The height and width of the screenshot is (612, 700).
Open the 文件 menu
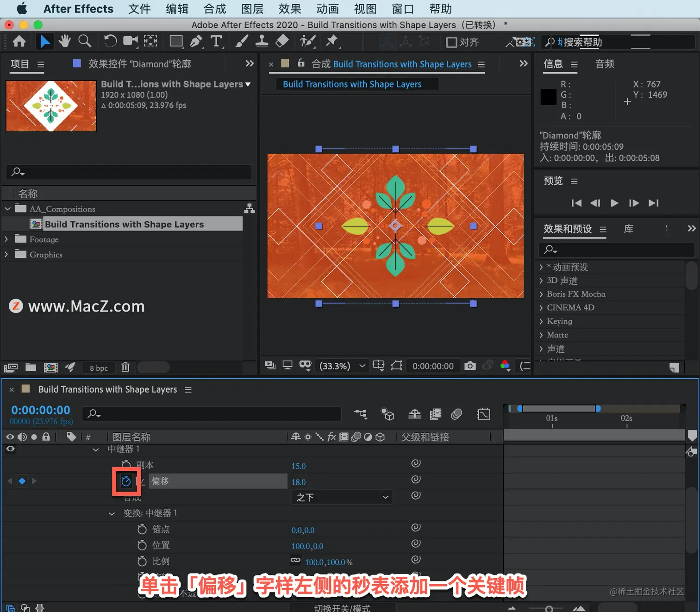tap(139, 9)
